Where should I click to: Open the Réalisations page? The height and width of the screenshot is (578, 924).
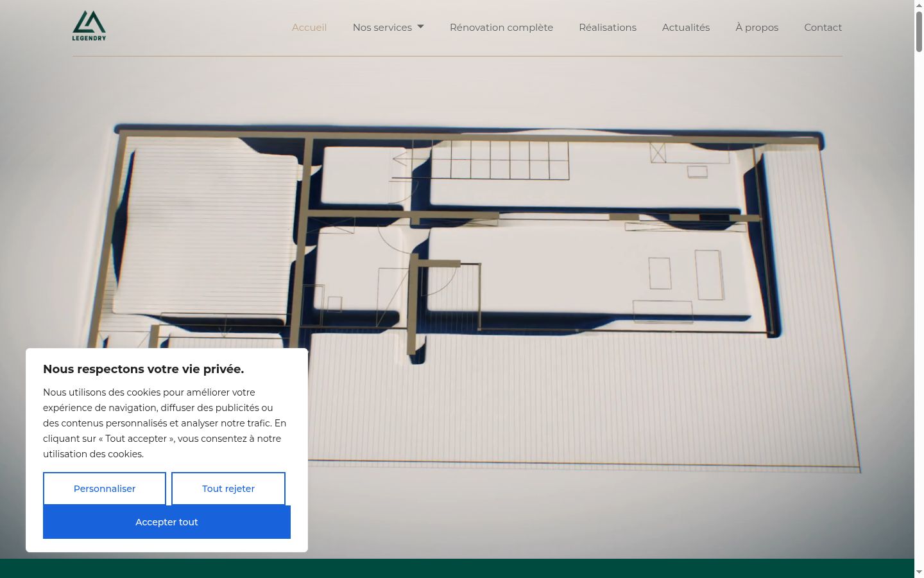[x=608, y=28]
